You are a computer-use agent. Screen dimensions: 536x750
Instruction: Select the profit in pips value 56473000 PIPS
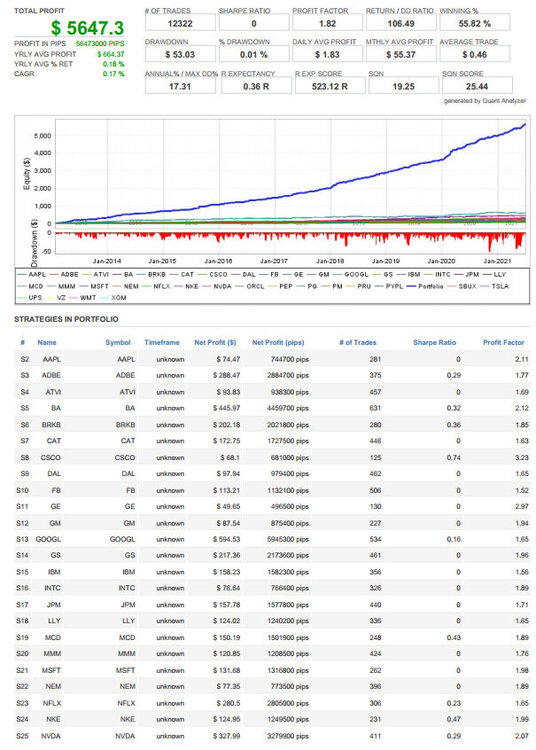[100, 44]
